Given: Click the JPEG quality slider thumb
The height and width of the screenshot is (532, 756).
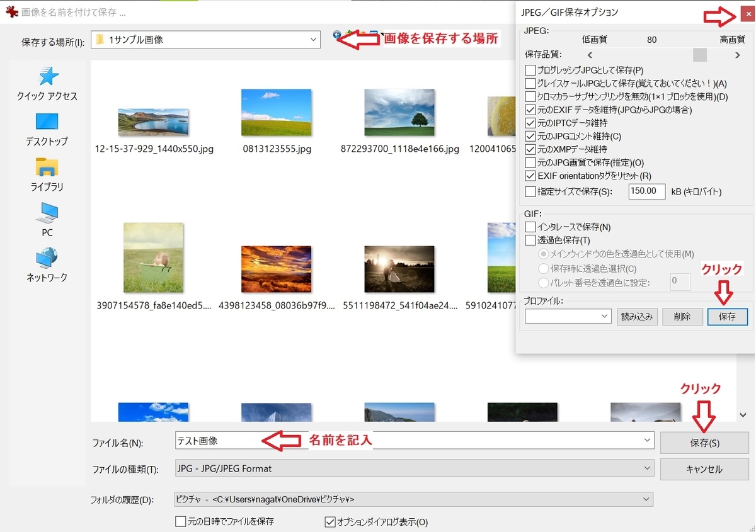Looking at the screenshot, I should pos(700,55).
